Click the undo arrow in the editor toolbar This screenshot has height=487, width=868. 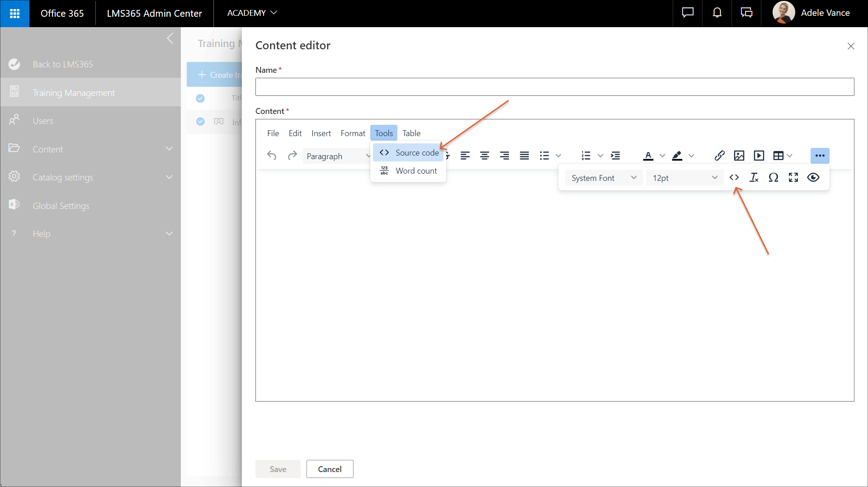click(x=271, y=156)
